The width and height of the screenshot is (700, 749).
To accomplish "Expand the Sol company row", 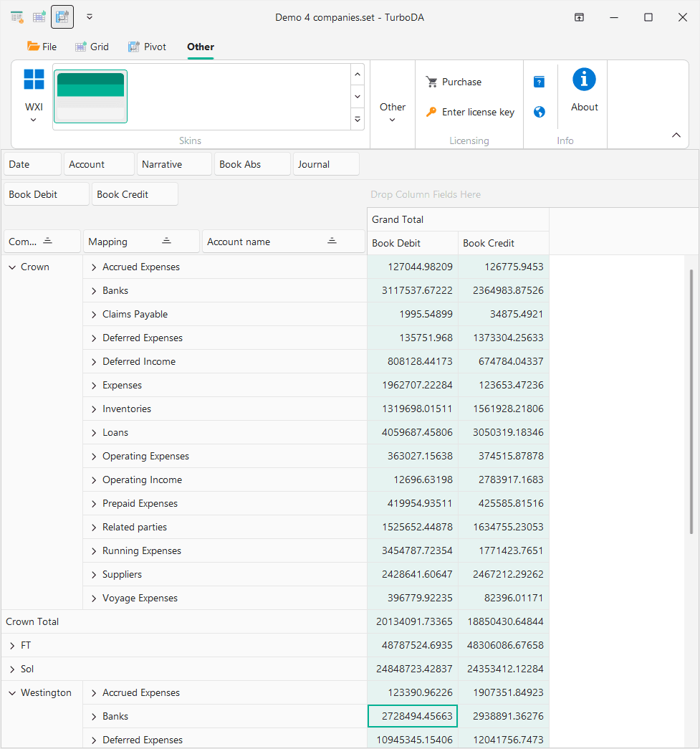I will tap(12, 669).
